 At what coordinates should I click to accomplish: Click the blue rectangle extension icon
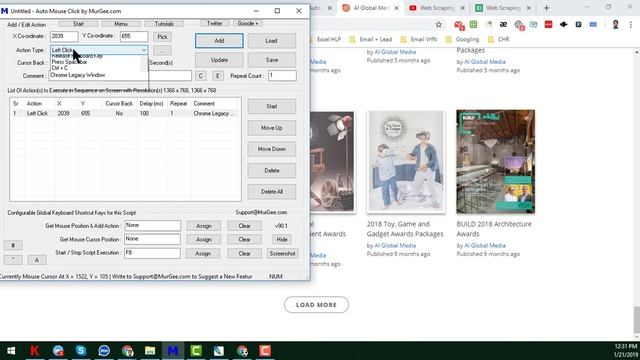(x=593, y=24)
